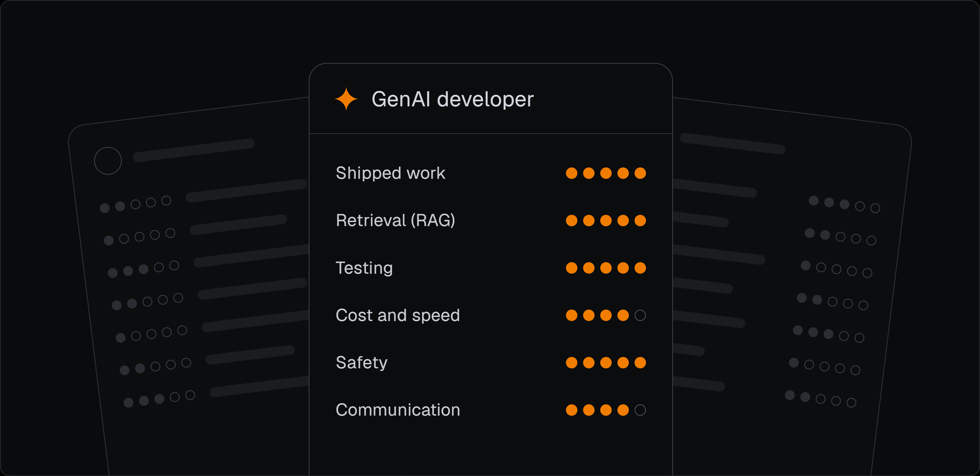Click the Communication skill label
980x476 pixels.
click(397, 410)
